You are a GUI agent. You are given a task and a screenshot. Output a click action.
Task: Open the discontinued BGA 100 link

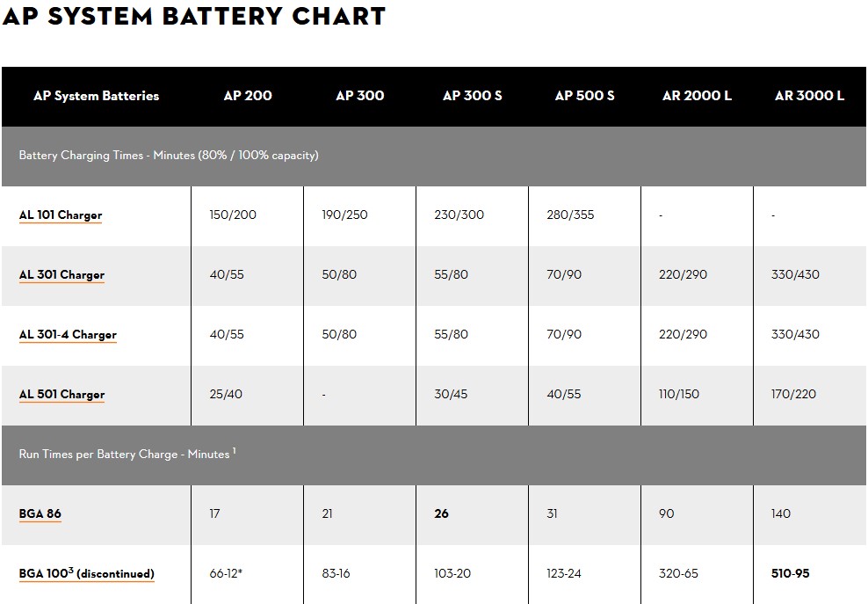pyautogui.click(x=86, y=574)
